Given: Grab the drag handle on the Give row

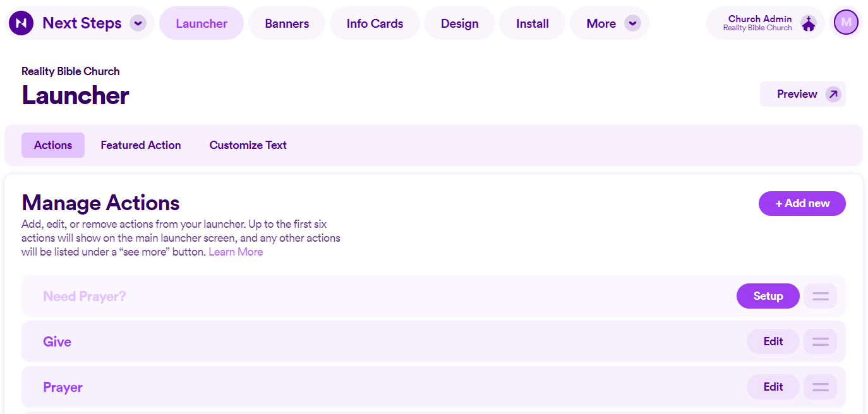Looking at the screenshot, I should tap(820, 341).
